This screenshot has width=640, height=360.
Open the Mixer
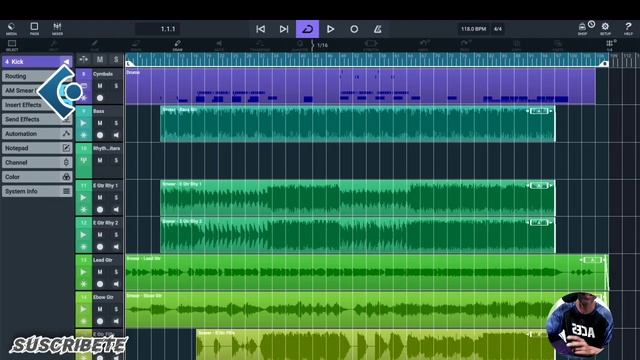(x=57, y=29)
